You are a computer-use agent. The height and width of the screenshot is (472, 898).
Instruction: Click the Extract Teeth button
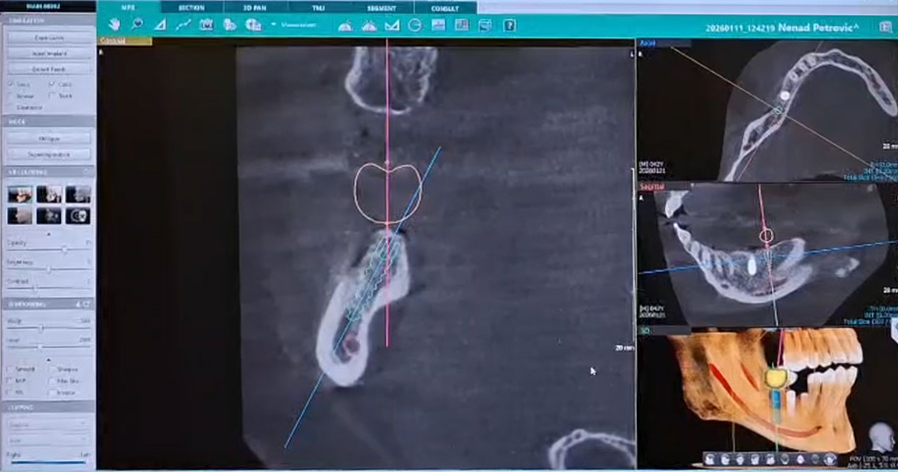coord(49,69)
